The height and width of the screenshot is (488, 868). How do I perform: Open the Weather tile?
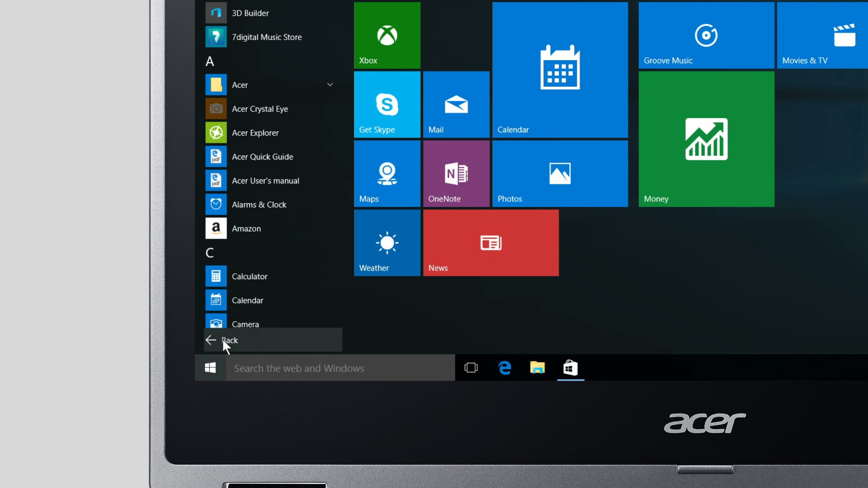[x=387, y=243]
